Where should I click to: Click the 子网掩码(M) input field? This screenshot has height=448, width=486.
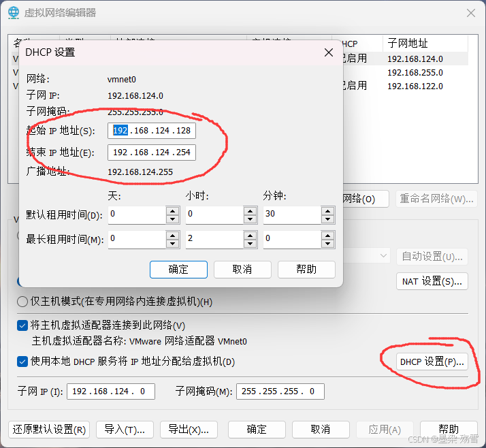click(x=280, y=391)
